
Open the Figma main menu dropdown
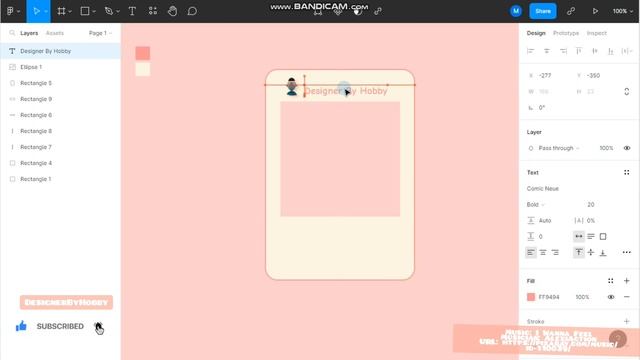point(13,11)
